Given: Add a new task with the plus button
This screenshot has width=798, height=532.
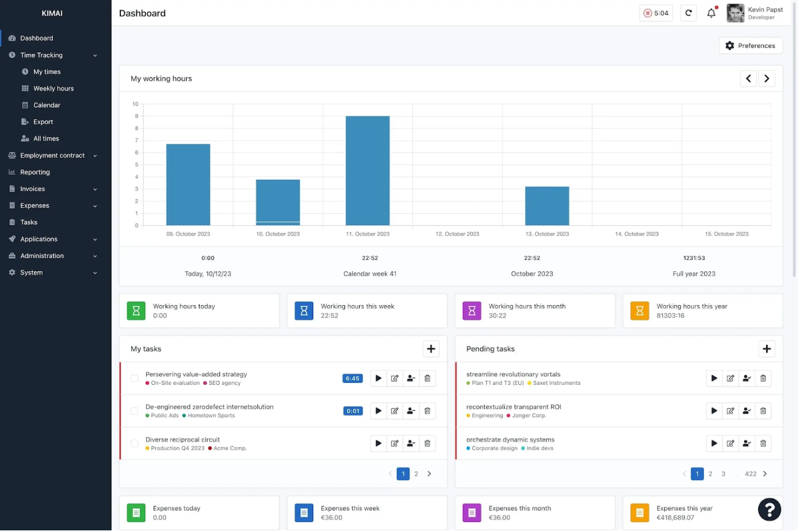Looking at the screenshot, I should (431, 349).
